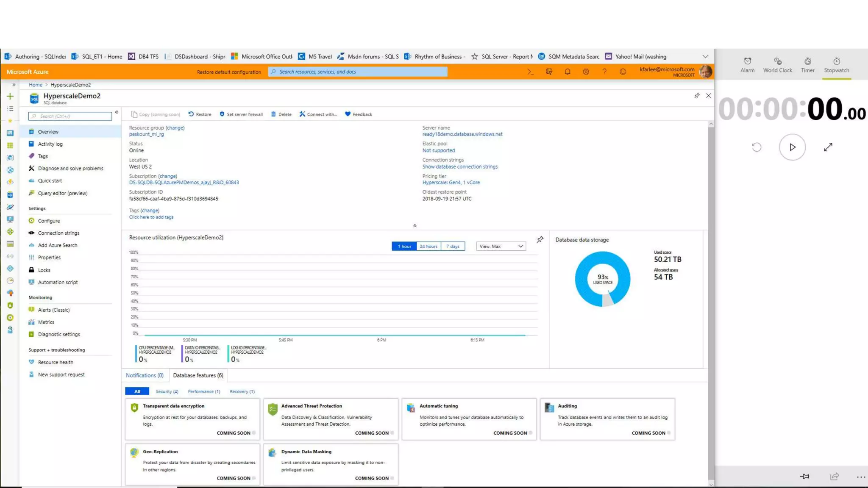Click the All services list icon

click(x=10, y=109)
